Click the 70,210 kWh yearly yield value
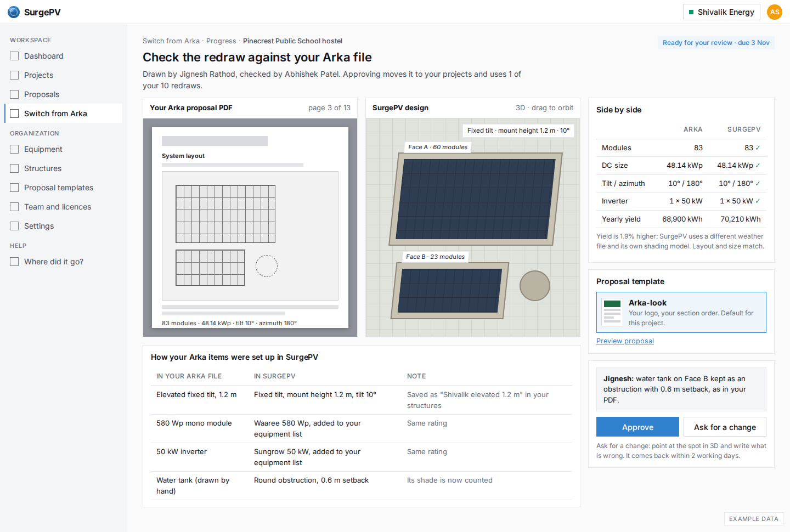This screenshot has height=532, width=790. 741,219
